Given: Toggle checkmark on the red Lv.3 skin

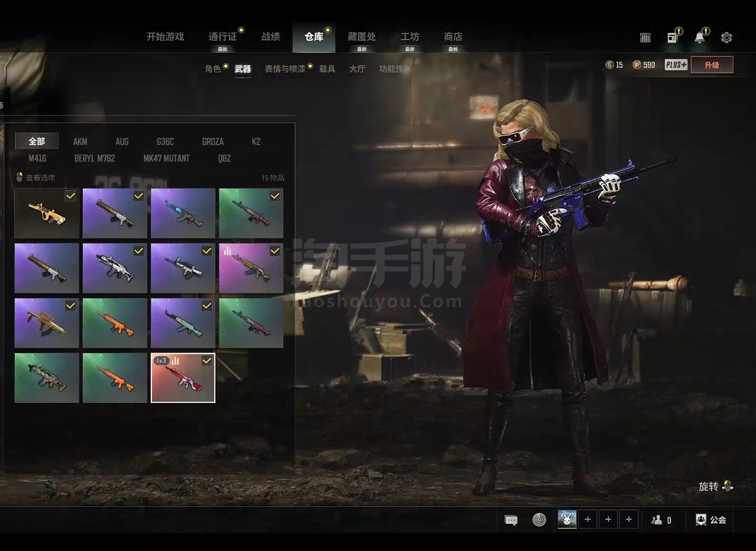Looking at the screenshot, I should (x=206, y=361).
